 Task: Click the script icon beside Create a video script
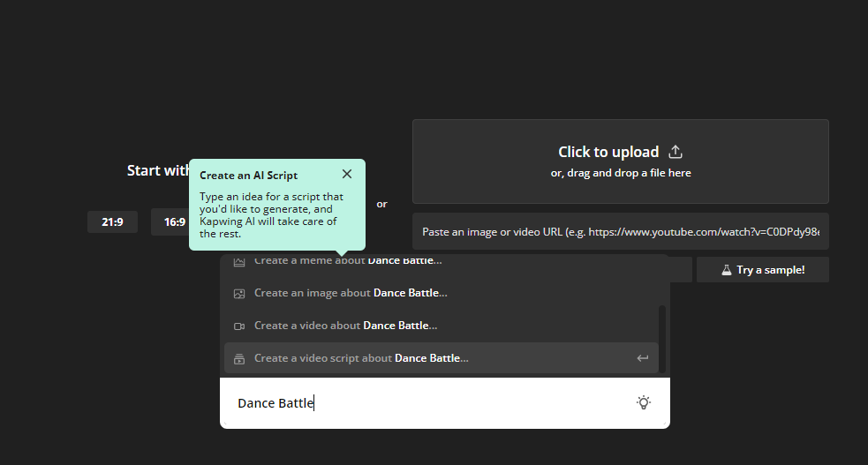point(238,358)
